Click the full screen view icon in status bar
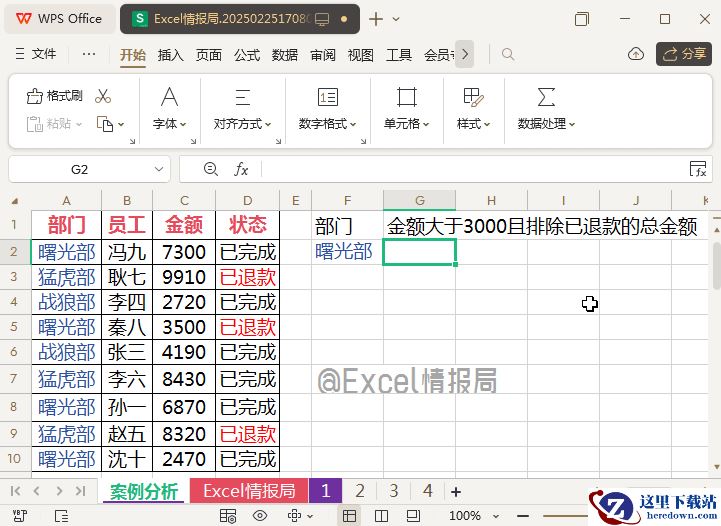 (x=413, y=515)
